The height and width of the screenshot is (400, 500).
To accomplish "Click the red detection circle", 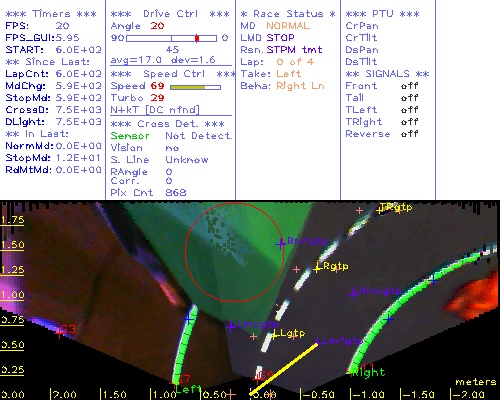I will pyautogui.click(x=234, y=252).
